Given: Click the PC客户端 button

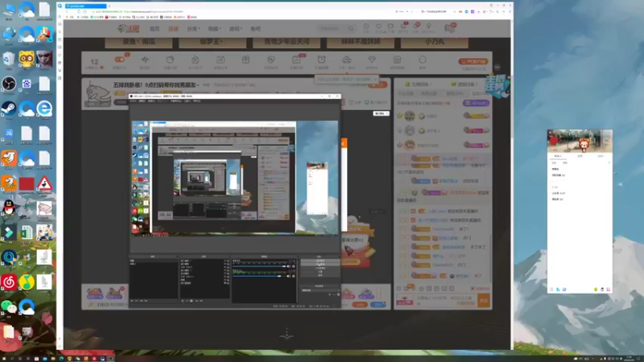Looking at the screenshot, I should (x=473, y=61).
